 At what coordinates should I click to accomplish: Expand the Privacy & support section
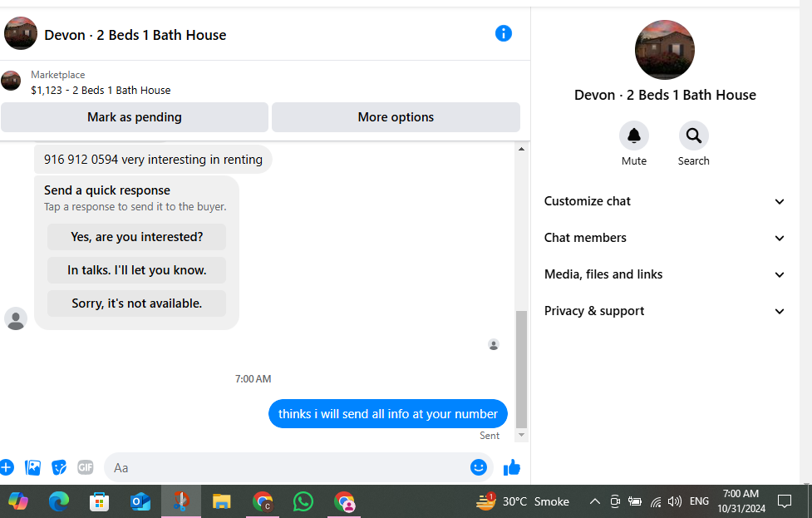coord(664,311)
